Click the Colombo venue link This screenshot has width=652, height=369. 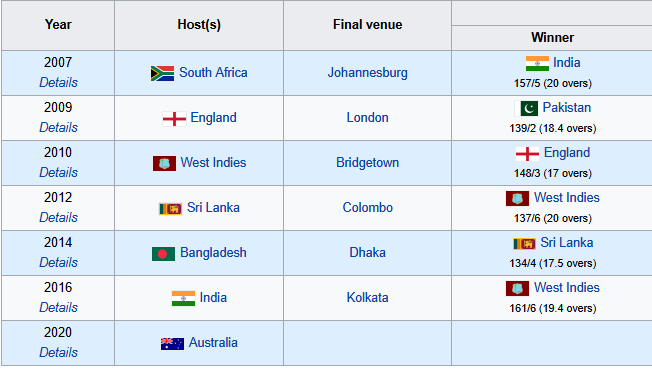368,208
